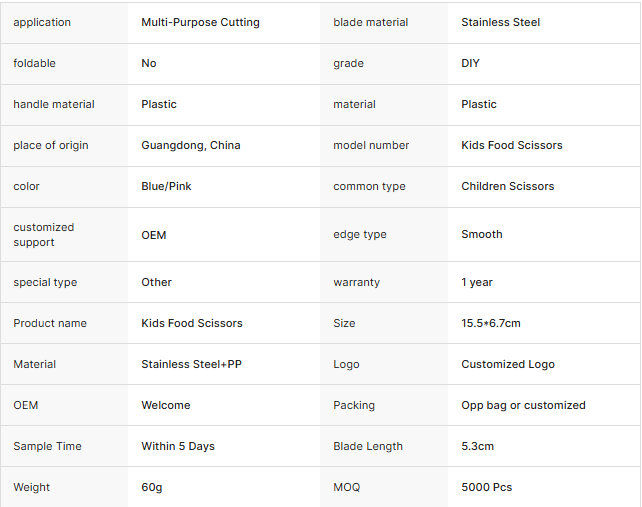Screen dimensions: 642x507
Task: Select the "5000 Pcs" MOQ value
Action: (486, 487)
